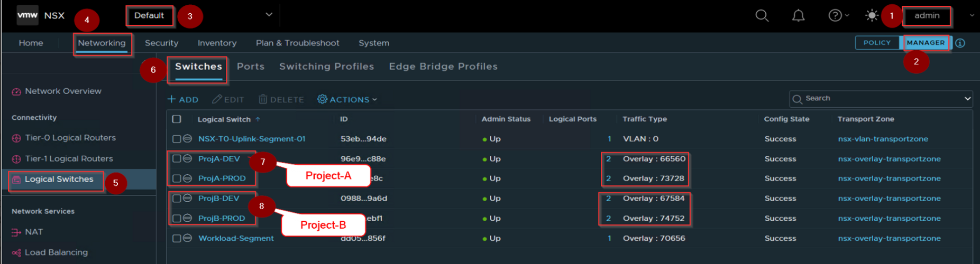Select the Workload-Segment row checkbox

point(177,238)
